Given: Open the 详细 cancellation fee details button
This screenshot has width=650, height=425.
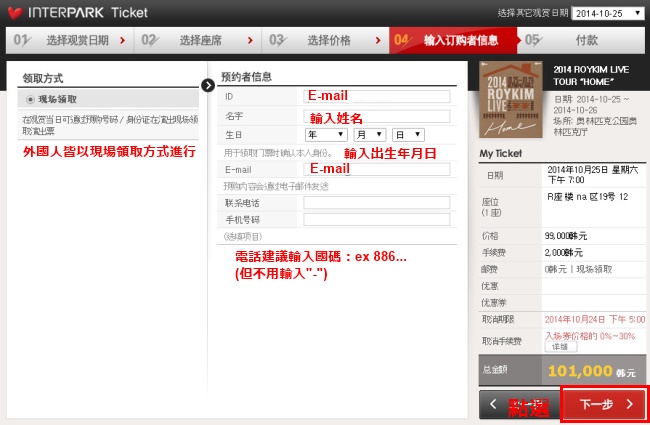Looking at the screenshot, I should click(560, 347).
